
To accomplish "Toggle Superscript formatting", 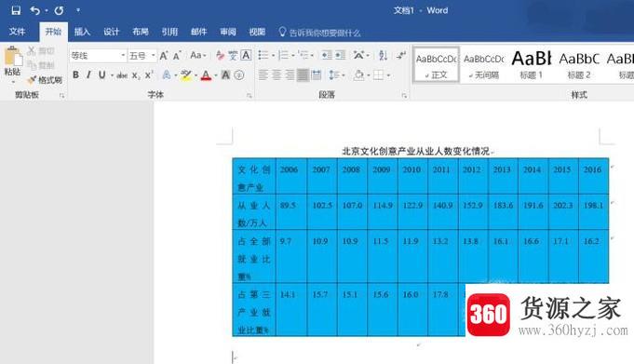I will (149, 75).
